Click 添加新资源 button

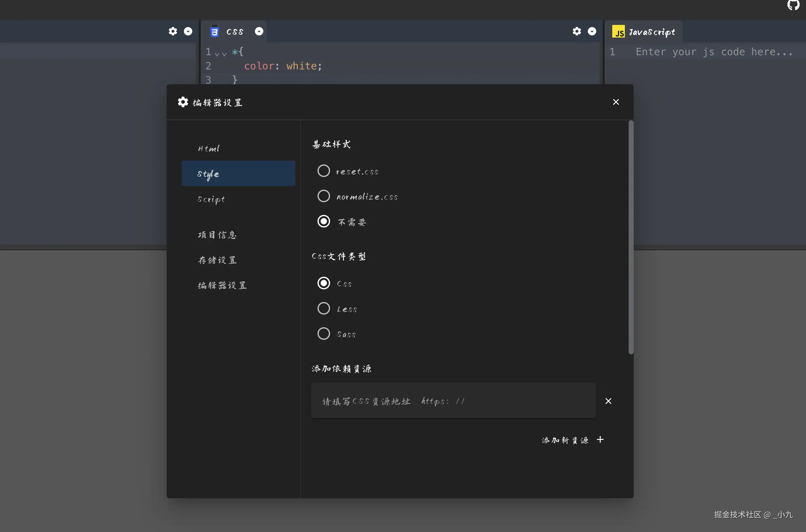tap(565, 440)
